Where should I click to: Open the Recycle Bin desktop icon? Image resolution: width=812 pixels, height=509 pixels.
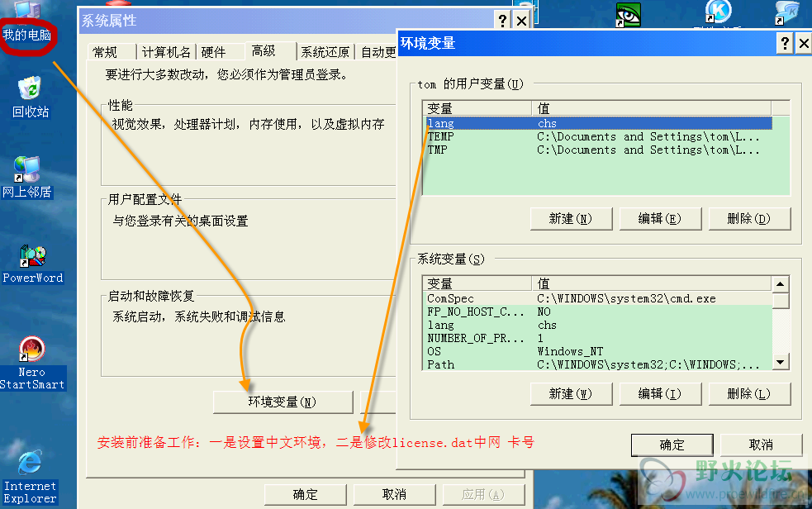point(30,98)
